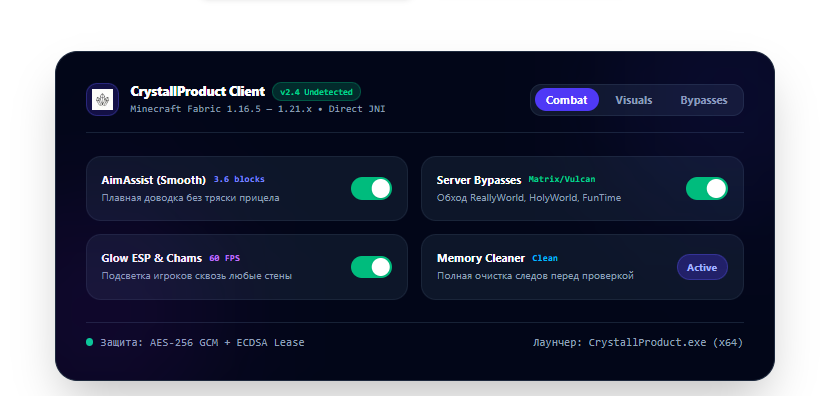Click the Подсветка игроков сквозь любые стены description
The width and height of the screenshot is (838, 396).
click(x=197, y=276)
